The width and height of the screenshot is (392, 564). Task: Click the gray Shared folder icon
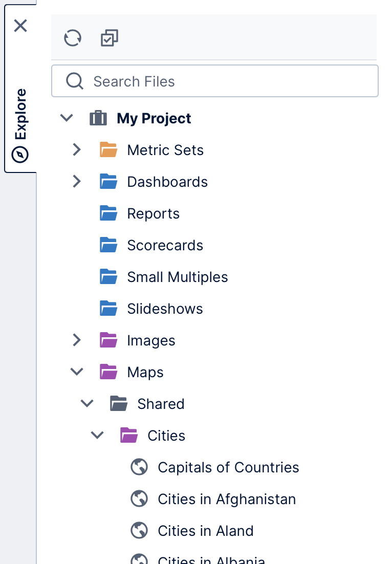coord(119,403)
